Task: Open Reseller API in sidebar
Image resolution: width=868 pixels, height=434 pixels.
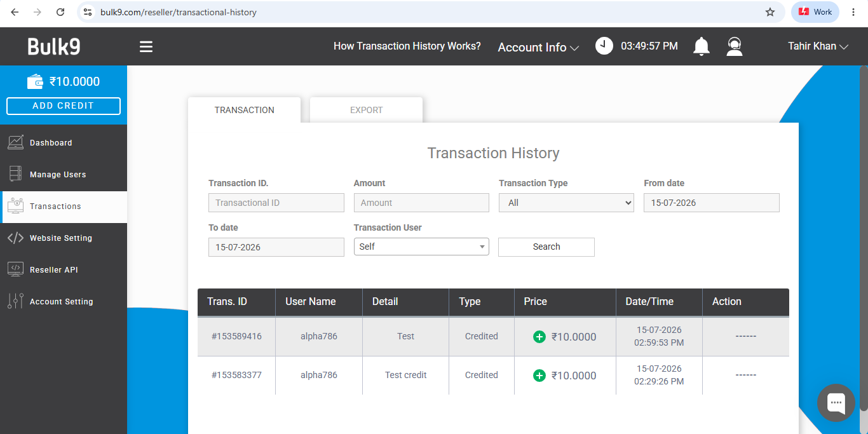Action: coord(64,270)
